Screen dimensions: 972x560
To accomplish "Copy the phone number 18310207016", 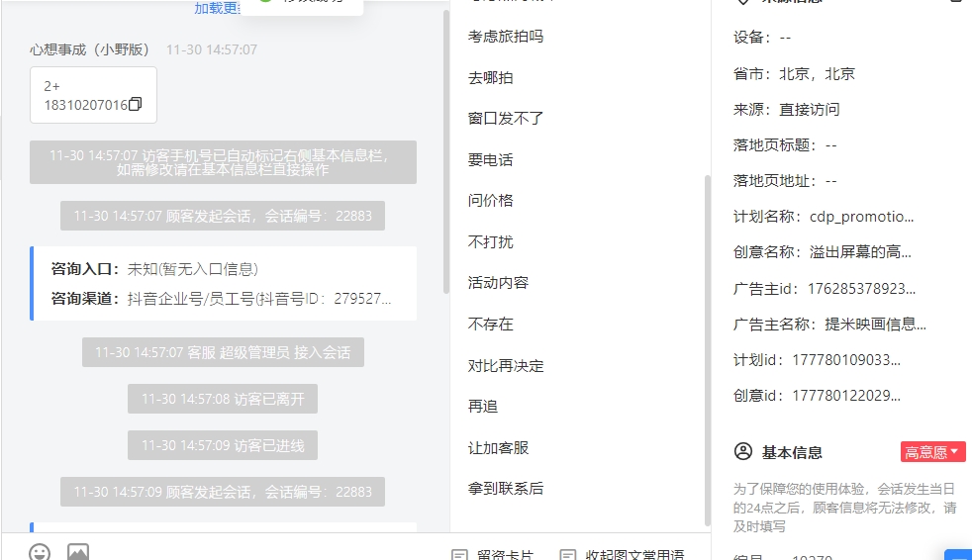I will tap(136, 104).
